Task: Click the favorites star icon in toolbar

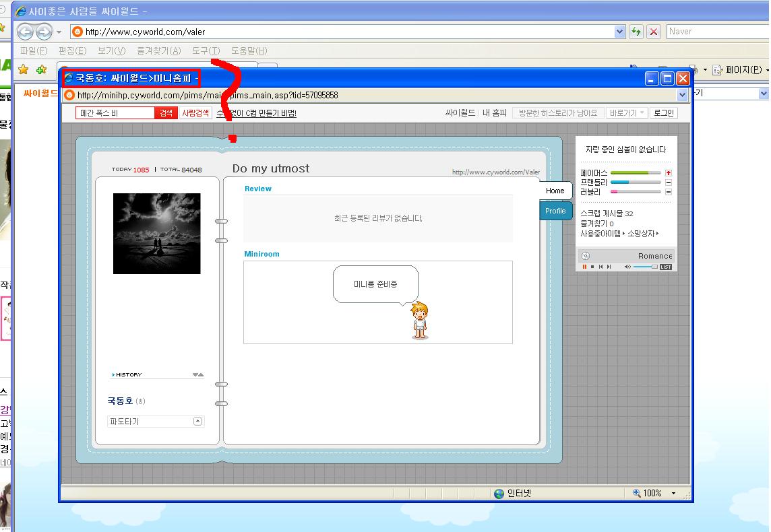Action: 24,69
